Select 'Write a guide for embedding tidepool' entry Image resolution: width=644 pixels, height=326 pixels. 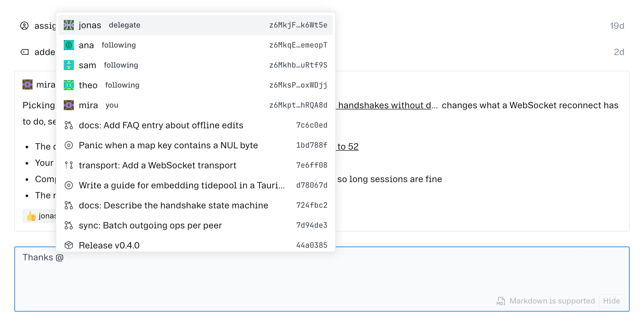(195, 185)
